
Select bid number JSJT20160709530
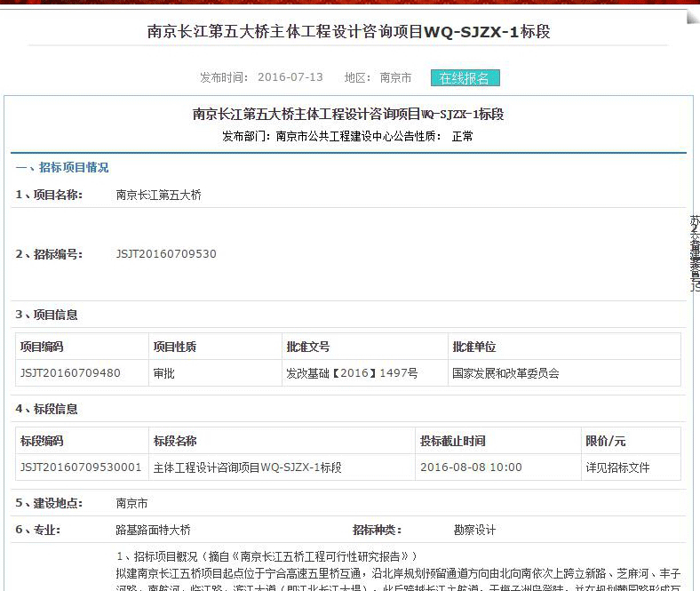coord(166,254)
